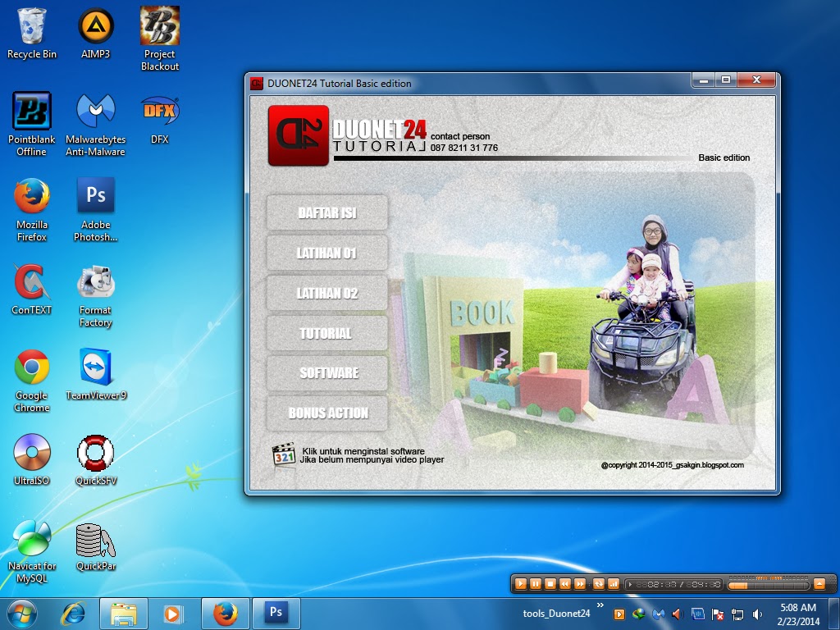Select the Adobe Photoshop desktop icon
The image size is (840, 630).
(95, 209)
